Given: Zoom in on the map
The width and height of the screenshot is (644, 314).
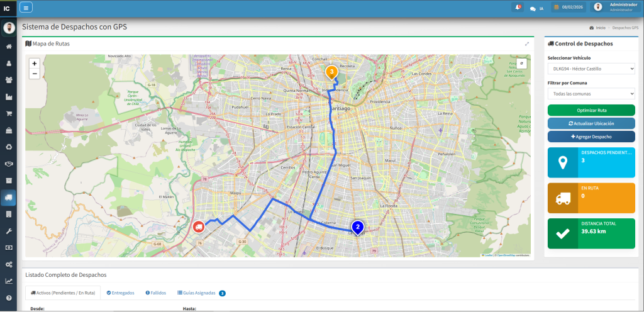Looking at the screenshot, I should point(34,64).
